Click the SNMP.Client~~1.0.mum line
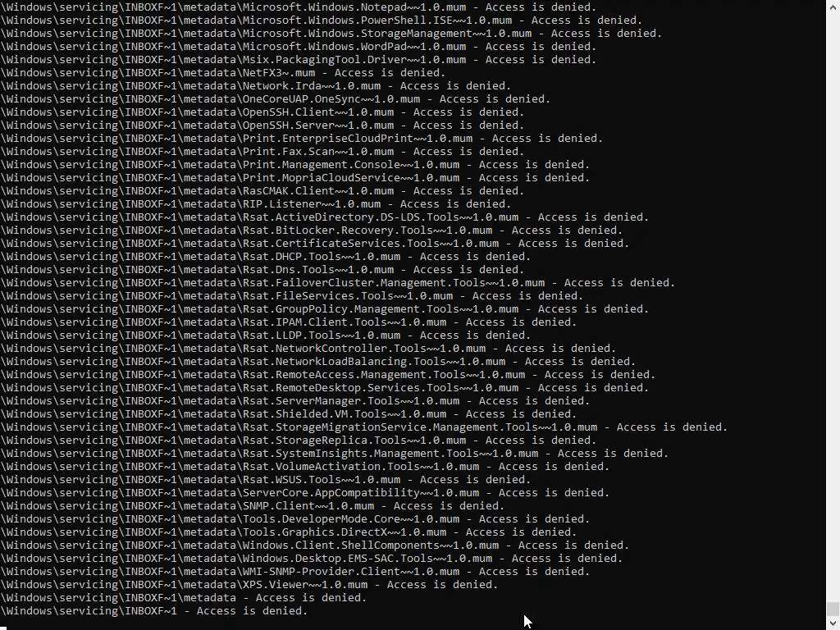This screenshot has width=840, height=630. [253, 505]
